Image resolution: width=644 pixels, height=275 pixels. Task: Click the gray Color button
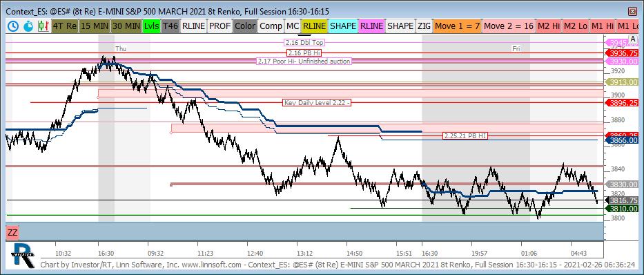(245, 26)
